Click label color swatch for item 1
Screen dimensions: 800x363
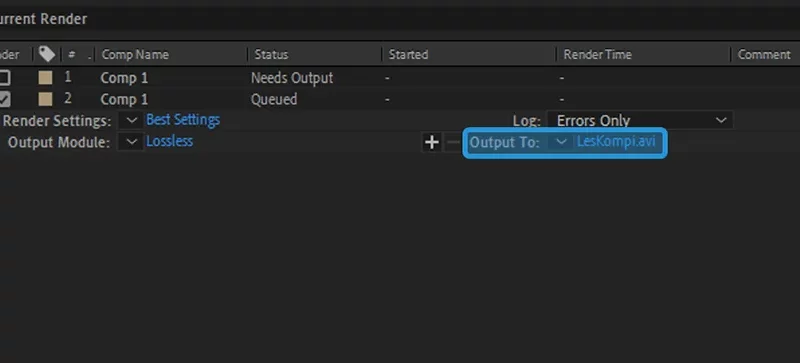(45, 78)
